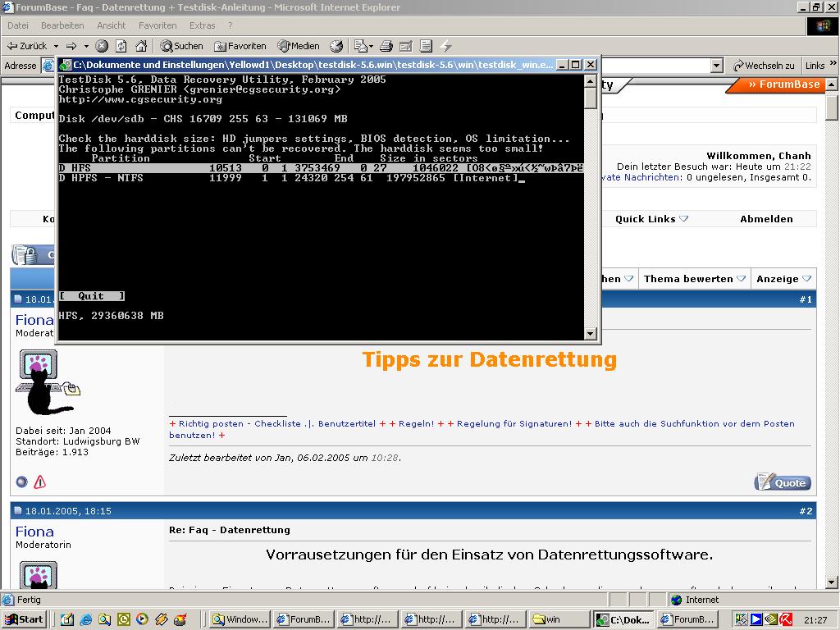Screen dimensions: 840x630
Task: Switch to the C:\Dok... taskbar item
Action: 624,620
